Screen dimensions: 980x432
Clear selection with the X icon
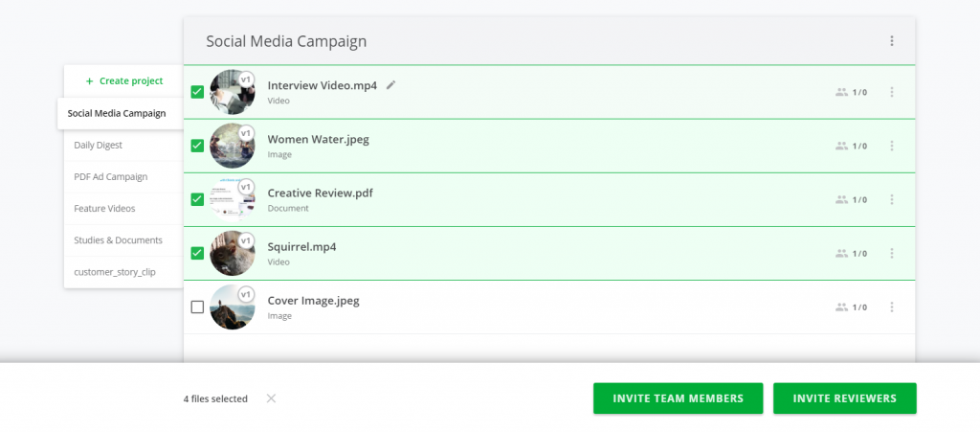coord(271,398)
